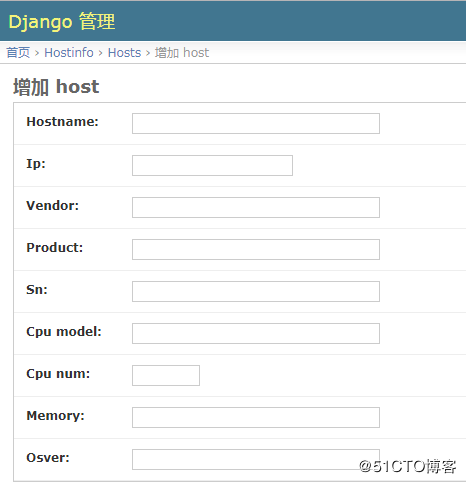Click the Memory label text
Image resolution: width=466 pixels, height=483 pixels.
tap(55, 416)
